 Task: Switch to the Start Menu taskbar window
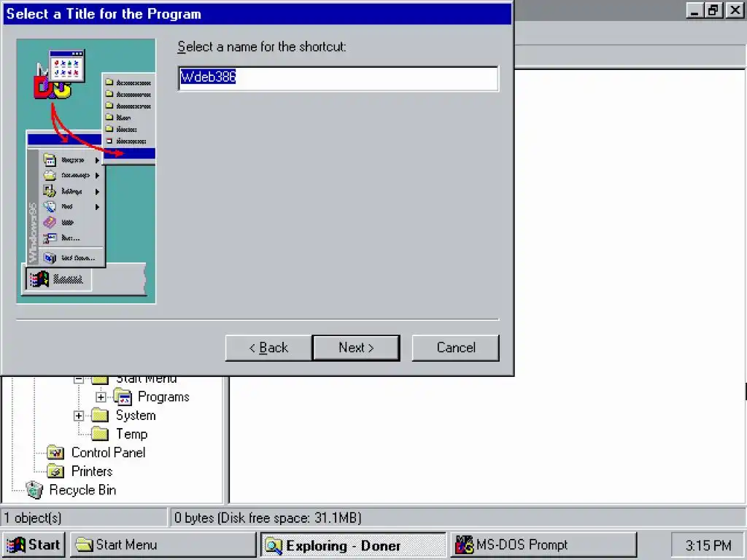(163, 545)
